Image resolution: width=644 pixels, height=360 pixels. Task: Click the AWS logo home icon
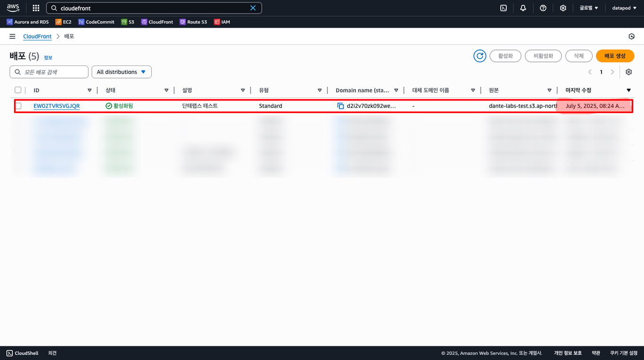coord(13,8)
